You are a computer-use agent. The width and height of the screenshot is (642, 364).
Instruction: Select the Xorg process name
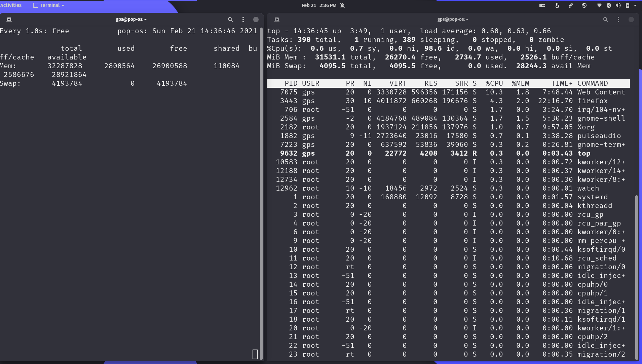(x=586, y=127)
